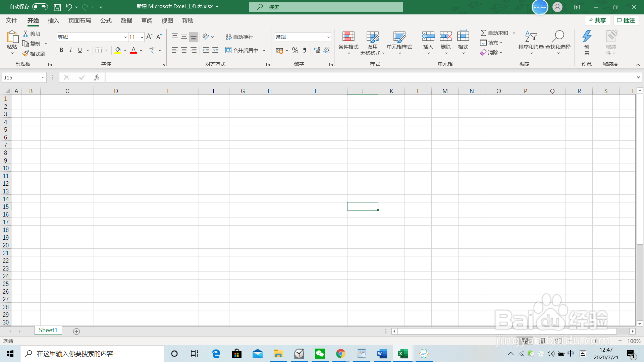
Task: Expand the number format combo box
Action: (x=328, y=37)
